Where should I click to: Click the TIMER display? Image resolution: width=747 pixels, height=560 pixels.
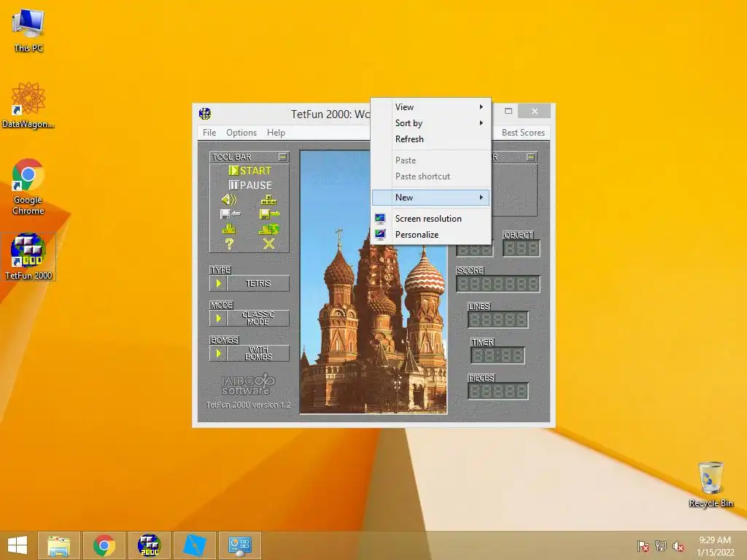click(498, 355)
